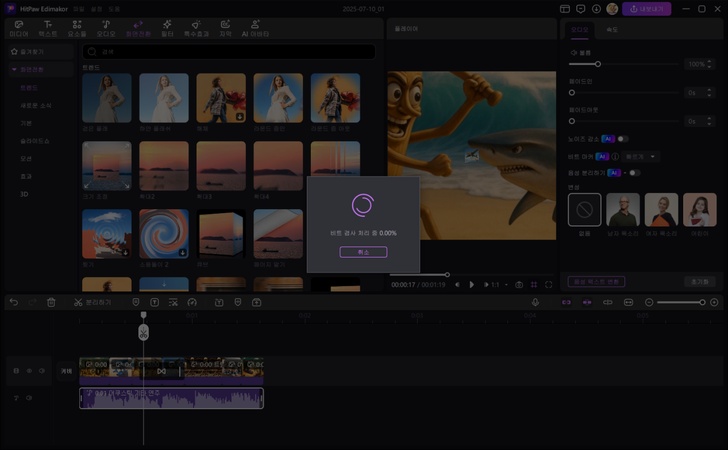Open the 필터 (Filter) sparkle icon
The width and height of the screenshot is (728, 450).
(x=167, y=29)
